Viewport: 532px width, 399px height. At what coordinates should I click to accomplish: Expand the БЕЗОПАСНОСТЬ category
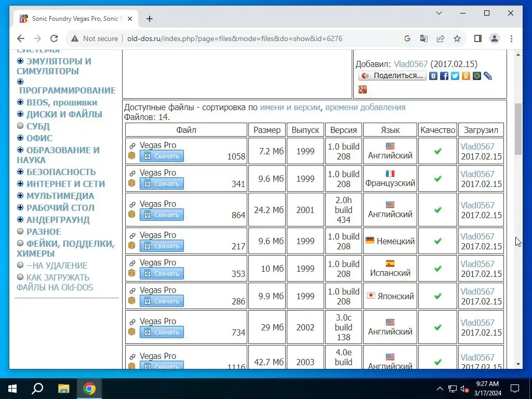20,171
